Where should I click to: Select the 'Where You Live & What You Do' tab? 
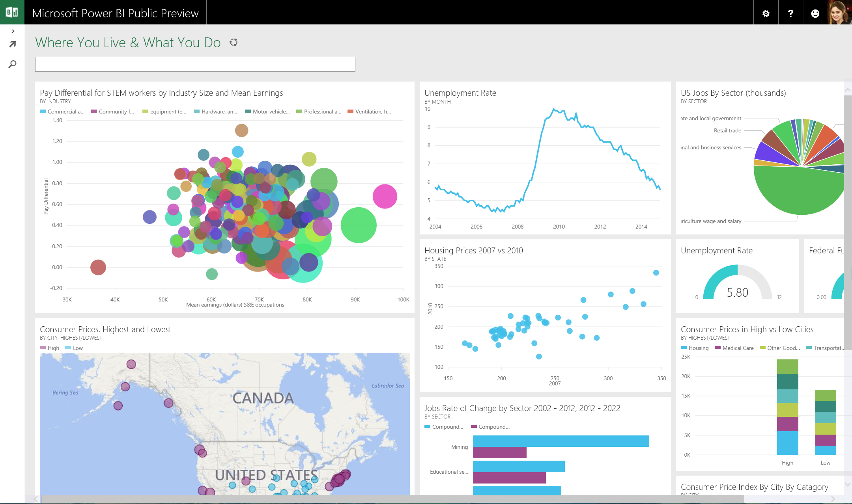click(129, 42)
